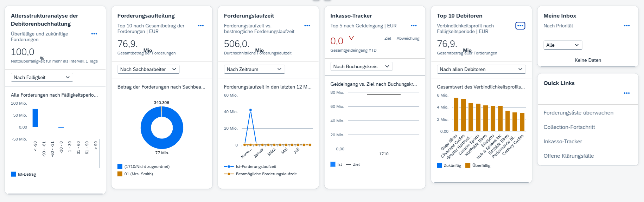Open more options on Top 10 Debitoren card

[520, 26]
